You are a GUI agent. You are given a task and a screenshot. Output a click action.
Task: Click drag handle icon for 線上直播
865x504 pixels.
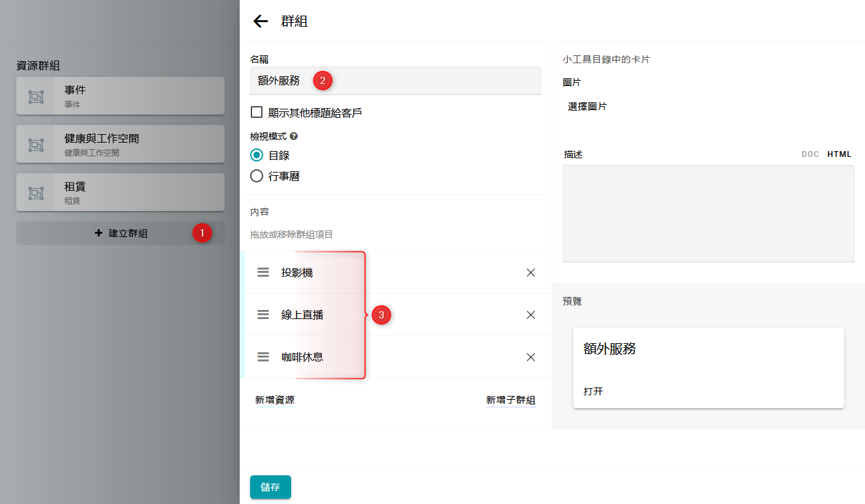coord(263,315)
